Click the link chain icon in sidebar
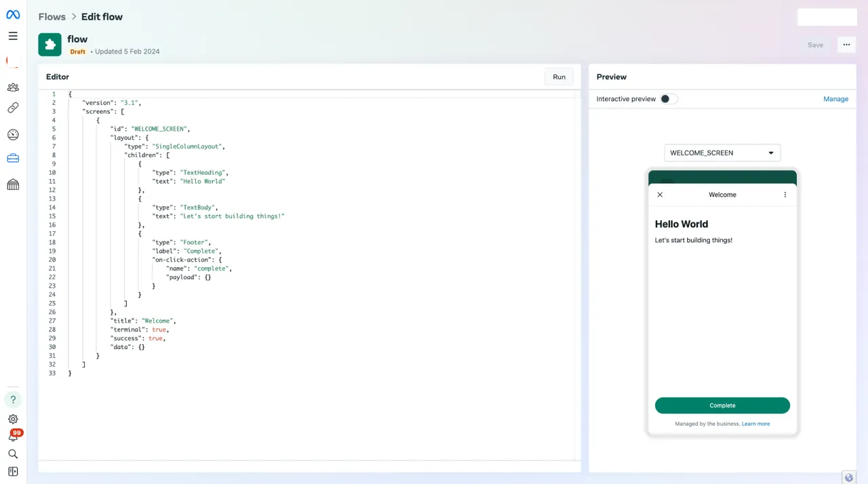868x484 pixels. coord(13,108)
